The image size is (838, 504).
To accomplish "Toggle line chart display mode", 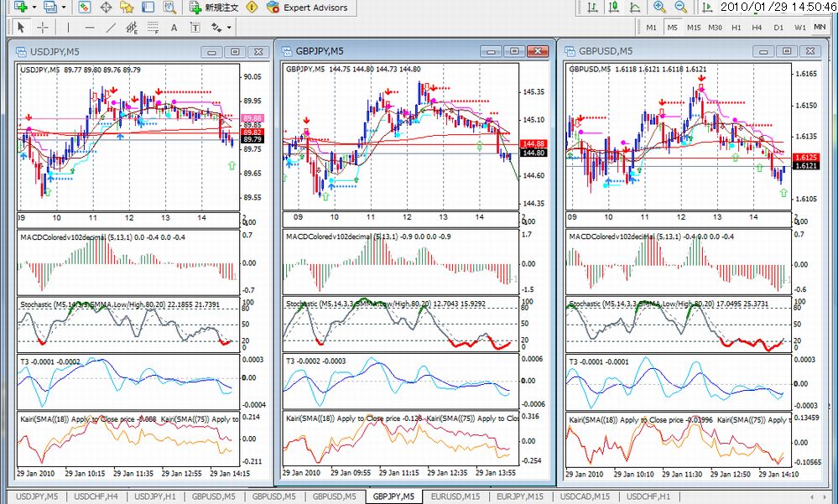I will [635, 7].
